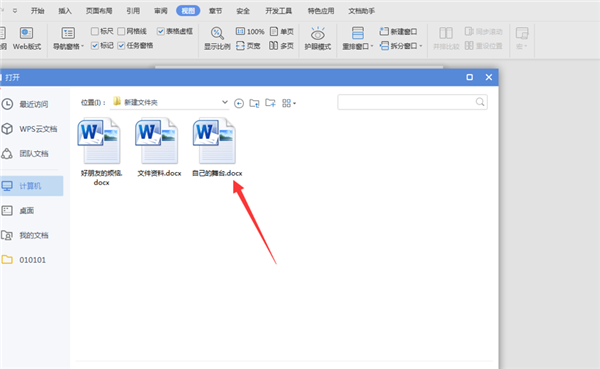Open the 审阅 ribbon tab
The width and height of the screenshot is (600, 369).
point(161,11)
